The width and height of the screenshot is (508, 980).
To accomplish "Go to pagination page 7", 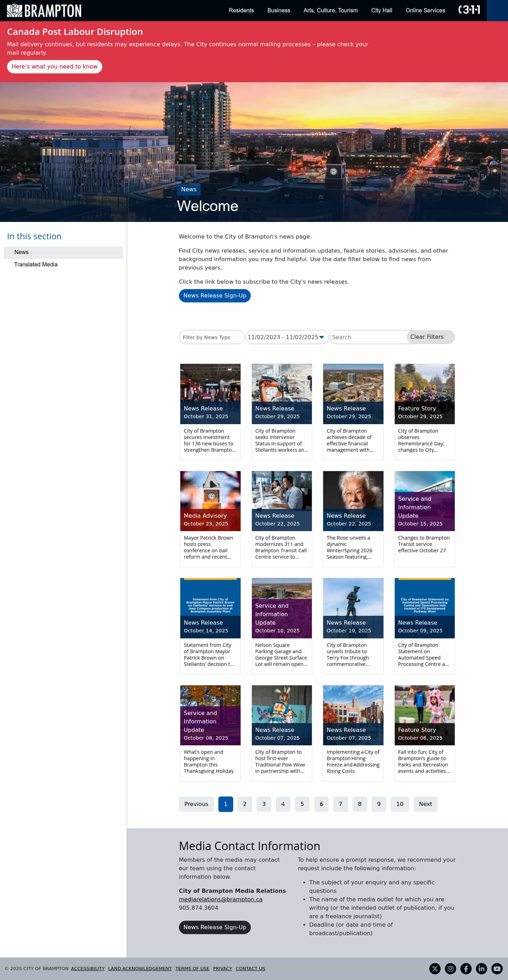I will [x=340, y=804].
